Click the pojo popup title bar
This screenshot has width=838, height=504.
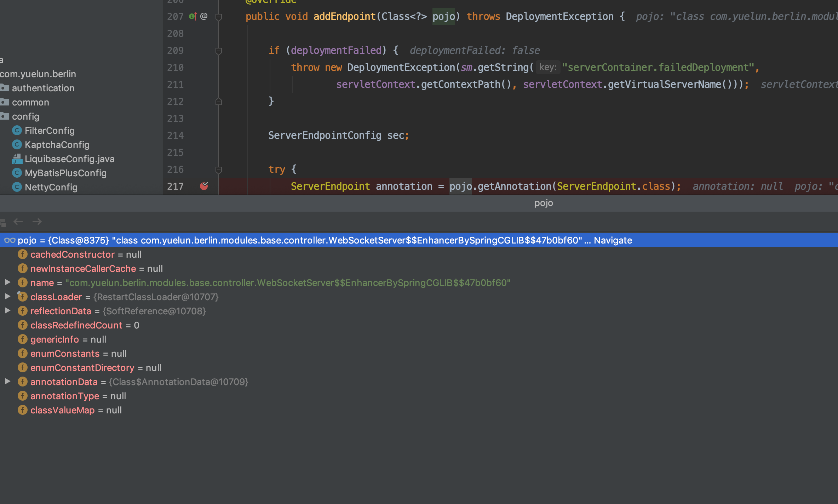pyautogui.click(x=543, y=203)
